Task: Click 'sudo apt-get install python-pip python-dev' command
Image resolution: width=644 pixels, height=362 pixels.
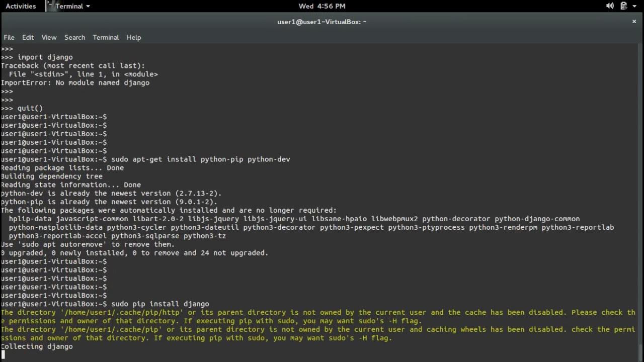Action: pyautogui.click(x=201, y=159)
